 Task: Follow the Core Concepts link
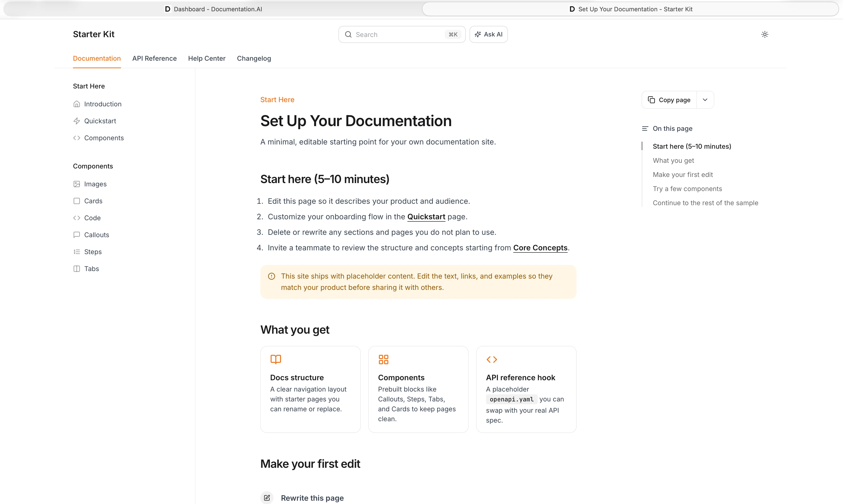click(540, 248)
